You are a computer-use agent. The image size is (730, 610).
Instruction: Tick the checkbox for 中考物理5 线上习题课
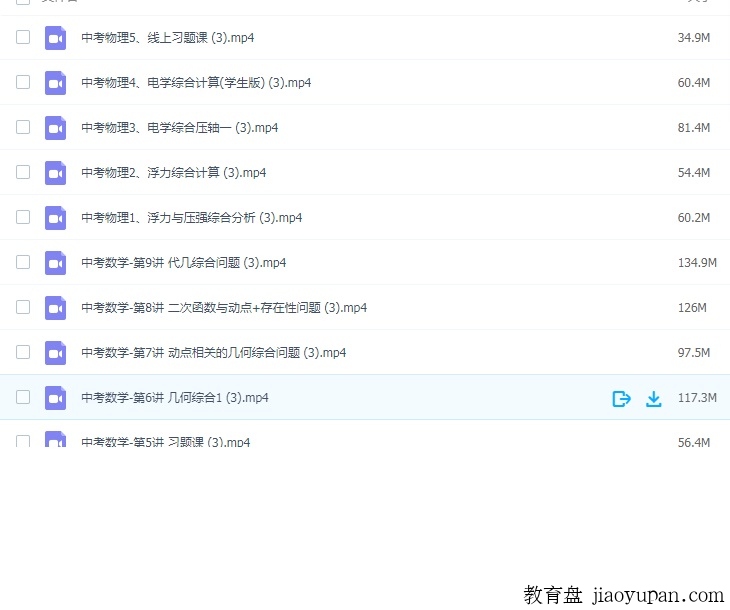point(23,37)
